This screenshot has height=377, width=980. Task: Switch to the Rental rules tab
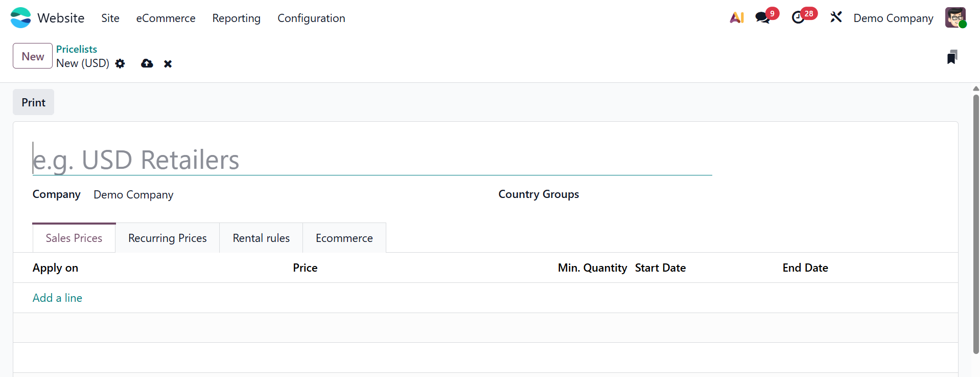261,238
